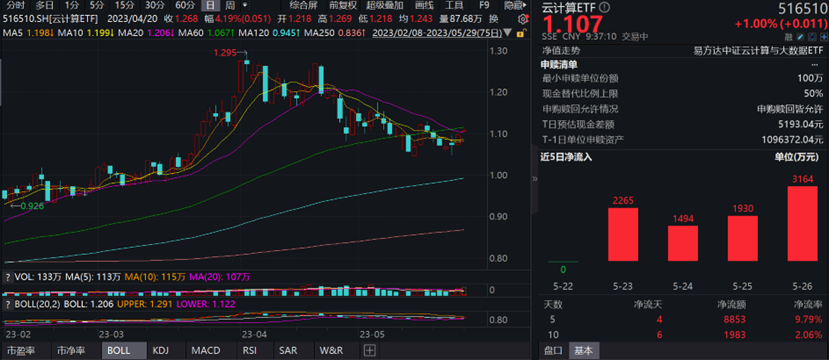Collapse side panel via 隐藏 arrow
The width and height of the screenshot is (829, 360).
pos(515,6)
